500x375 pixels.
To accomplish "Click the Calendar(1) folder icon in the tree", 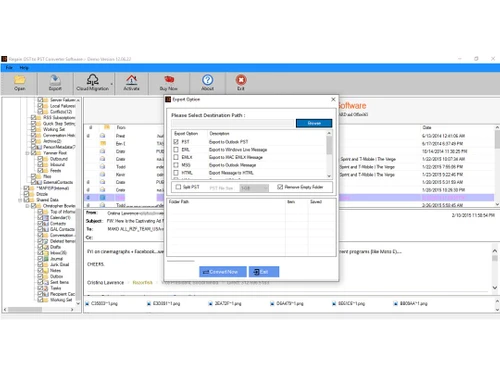I will 46,218.
